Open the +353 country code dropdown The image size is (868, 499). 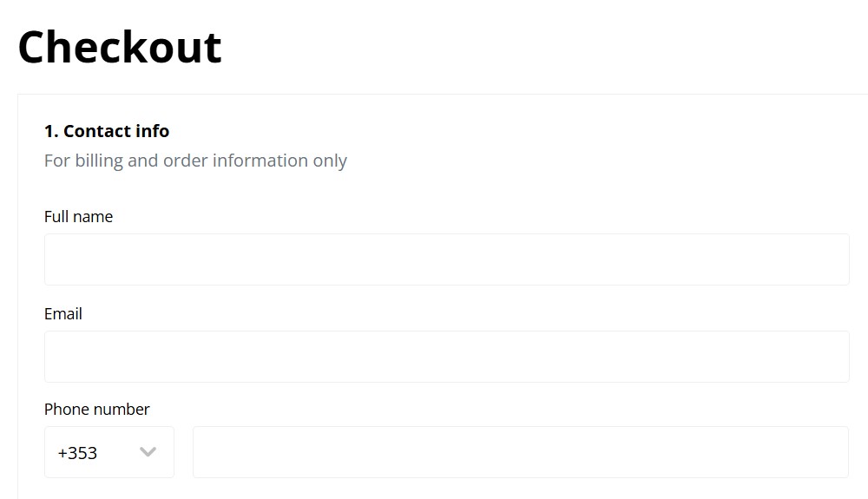pos(108,452)
